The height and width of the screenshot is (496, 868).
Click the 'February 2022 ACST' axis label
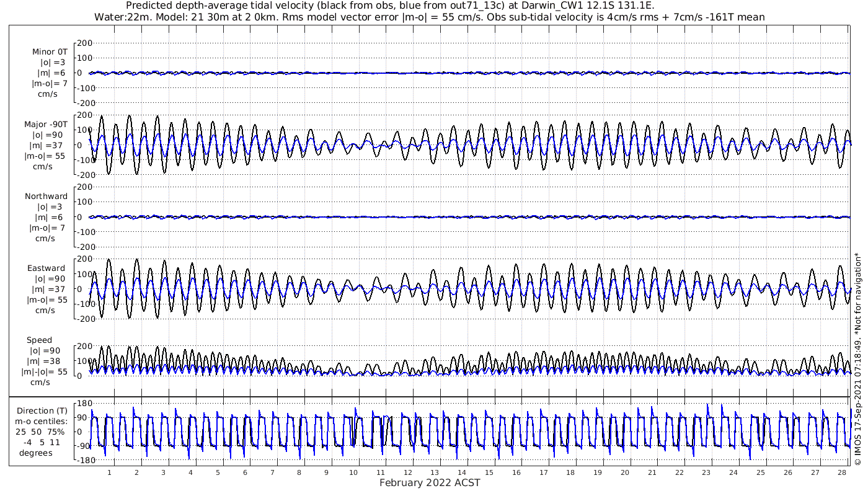point(430,482)
